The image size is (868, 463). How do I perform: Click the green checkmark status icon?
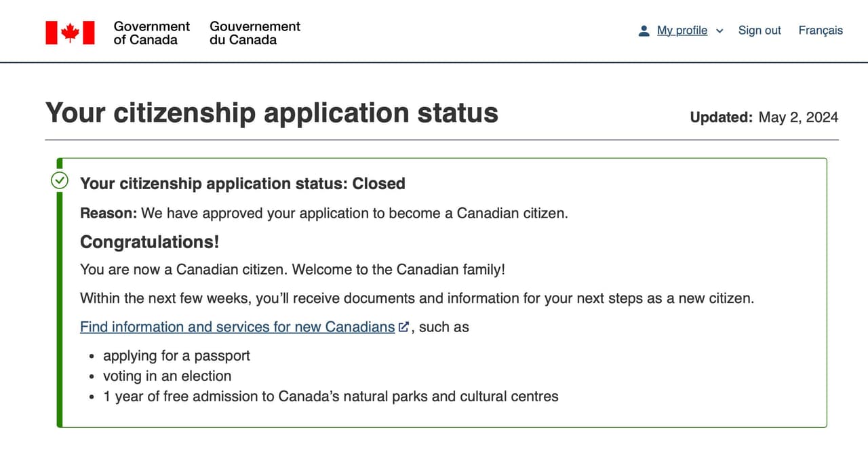[x=60, y=180]
